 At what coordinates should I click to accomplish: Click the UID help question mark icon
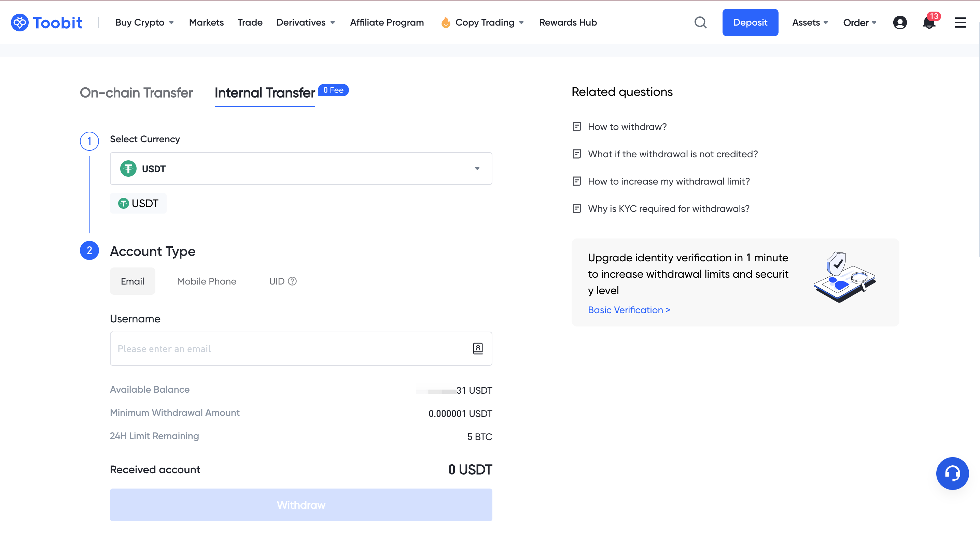tap(292, 281)
